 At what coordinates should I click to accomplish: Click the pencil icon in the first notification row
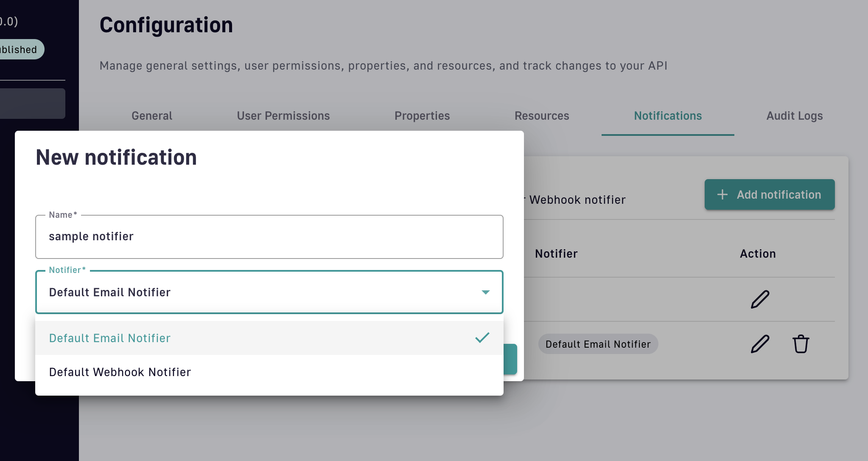pos(760,299)
